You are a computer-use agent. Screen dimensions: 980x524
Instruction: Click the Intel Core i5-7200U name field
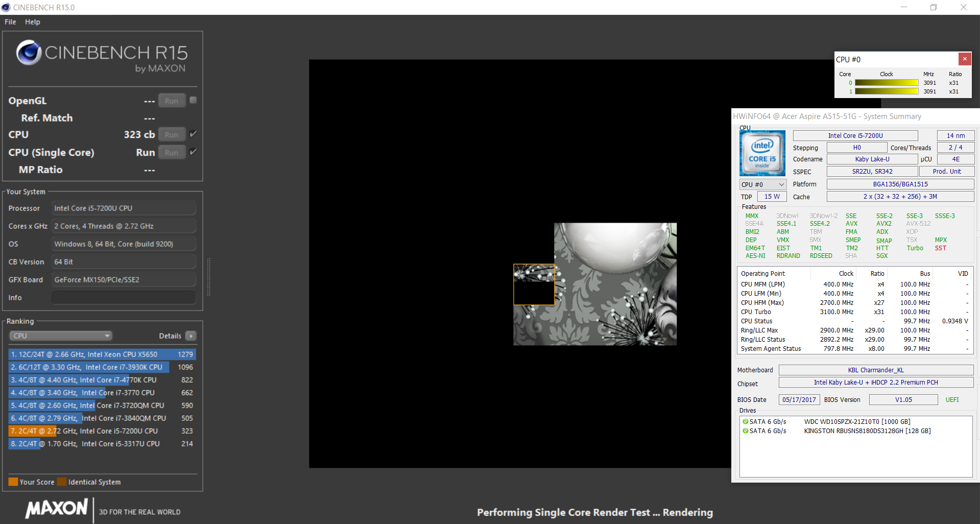855,135
